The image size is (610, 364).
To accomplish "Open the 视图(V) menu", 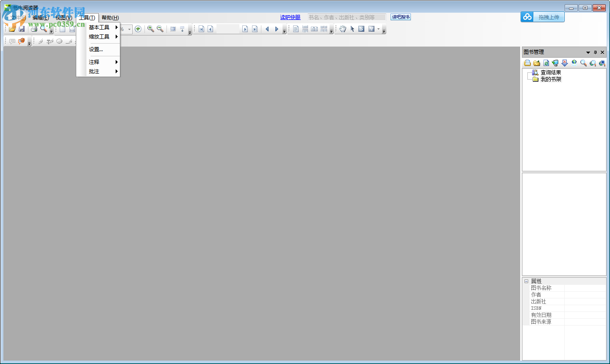I will tap(64, 17).
